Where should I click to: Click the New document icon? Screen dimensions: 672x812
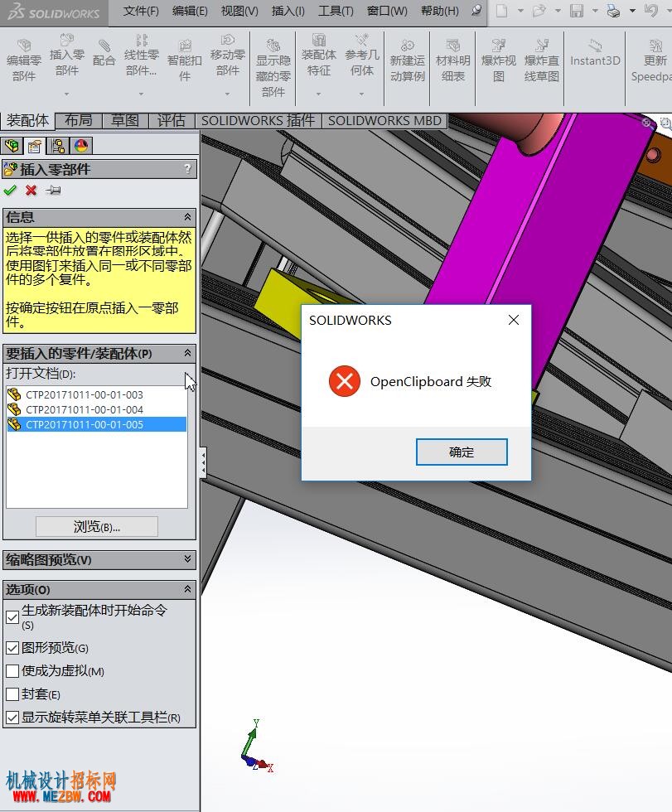(x=501, y=10)
